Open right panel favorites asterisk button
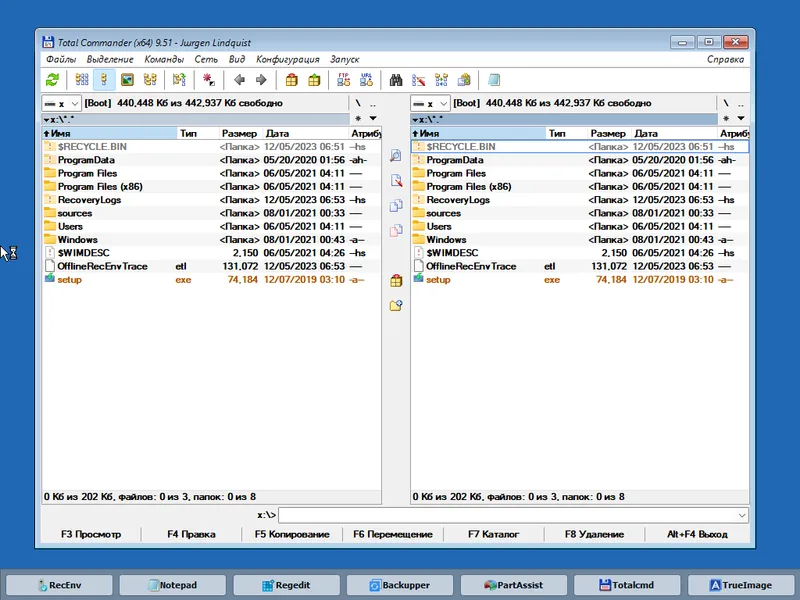Image resolution: width=800 pixels, height=600 pixels. [726, 118]
